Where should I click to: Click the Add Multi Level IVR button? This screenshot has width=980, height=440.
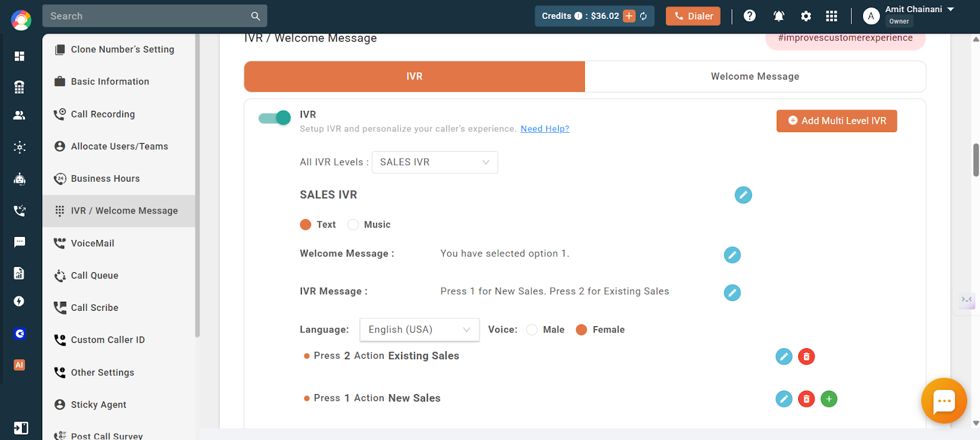837,121
